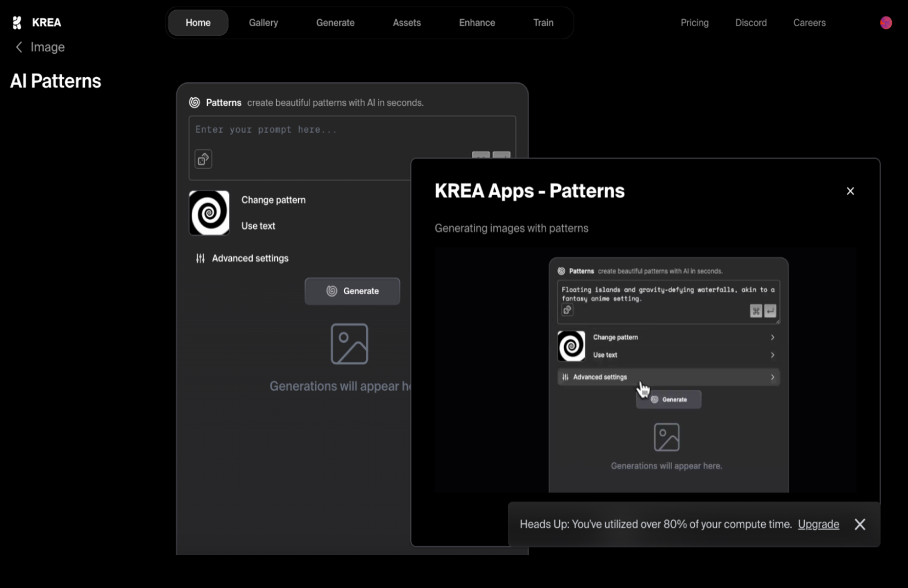
Task: Click the Advanced settings sliders icon
Action: [x=200, y=258]
